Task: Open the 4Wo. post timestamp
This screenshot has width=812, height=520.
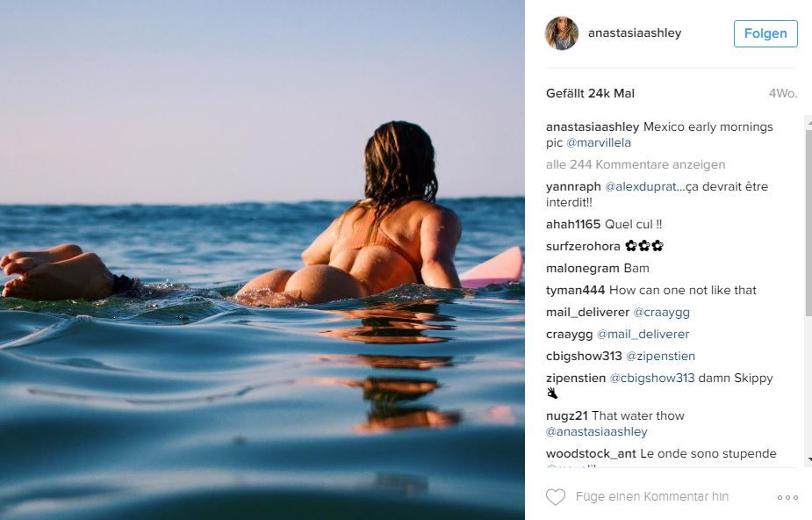Action: click(x=783, y=93)
